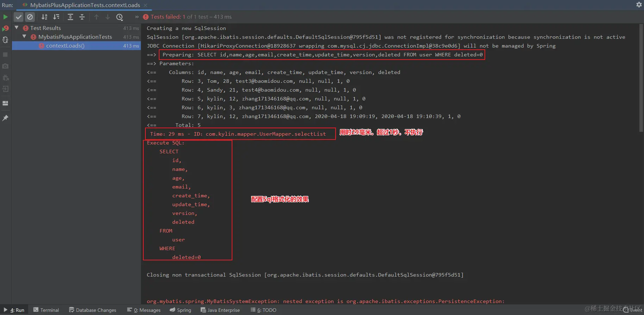Click the 'JDBC Connection' console line
This screenshot has height=315, width=644.
(351, 46)
